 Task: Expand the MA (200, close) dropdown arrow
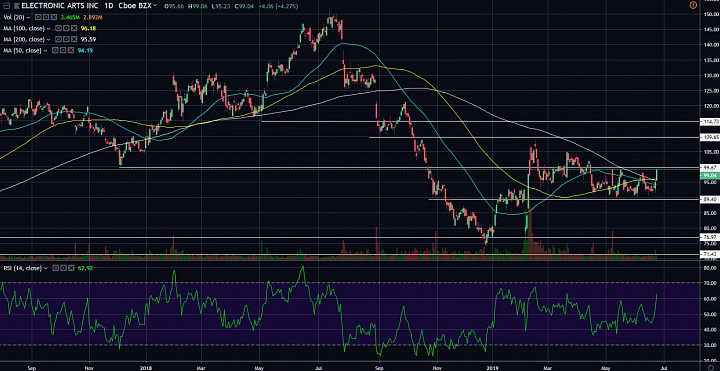tap(49, 39)
